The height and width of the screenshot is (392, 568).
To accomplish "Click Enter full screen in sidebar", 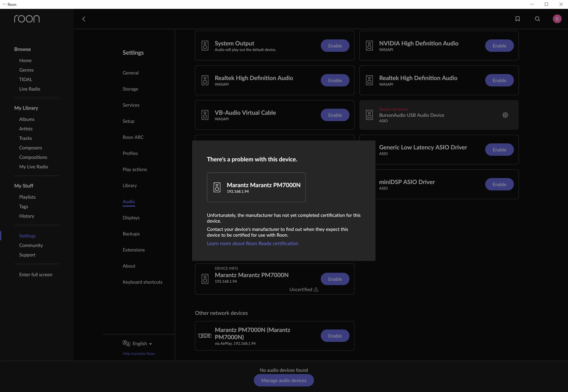I will click(x=36, y=275).
